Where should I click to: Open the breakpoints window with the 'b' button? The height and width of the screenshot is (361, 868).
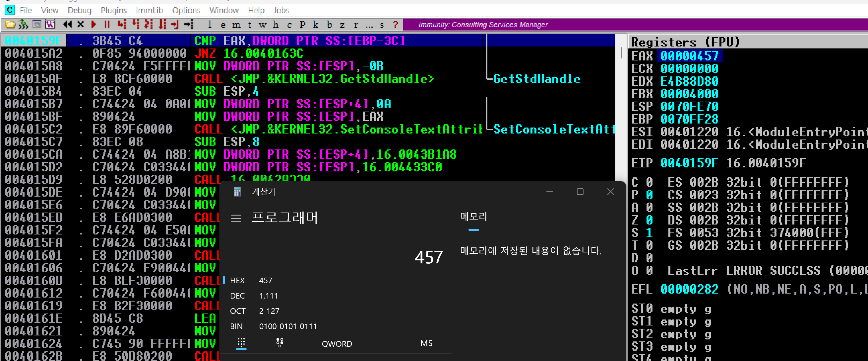[329, 25]
